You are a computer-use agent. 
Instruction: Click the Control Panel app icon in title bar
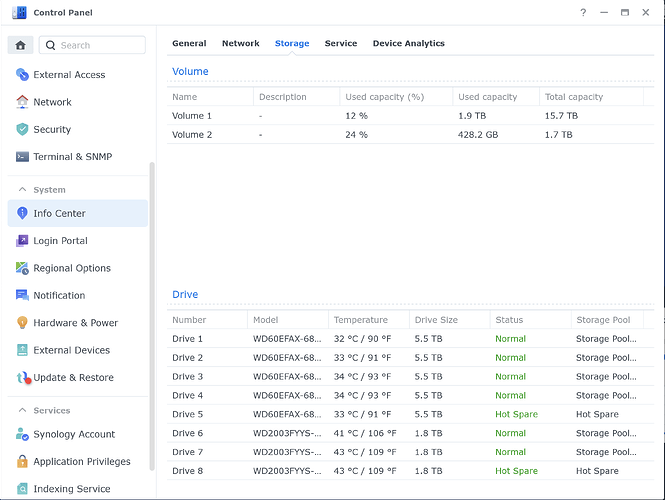pyautogui.click(x=19, y=12)
